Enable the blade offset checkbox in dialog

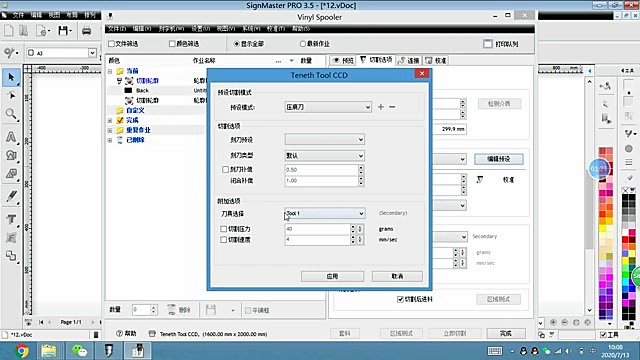225,169
